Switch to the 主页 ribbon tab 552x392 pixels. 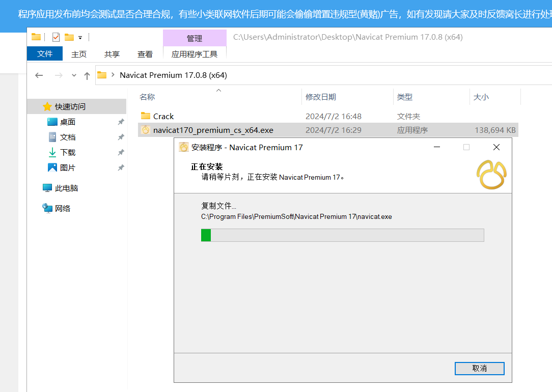pyautogui.click(x=79, y=54)
